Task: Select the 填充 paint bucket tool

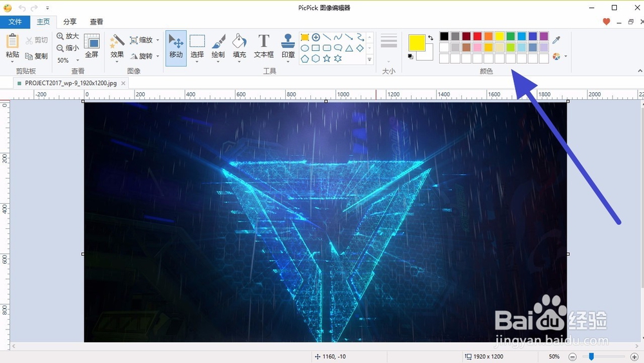Action: point(240,48)
